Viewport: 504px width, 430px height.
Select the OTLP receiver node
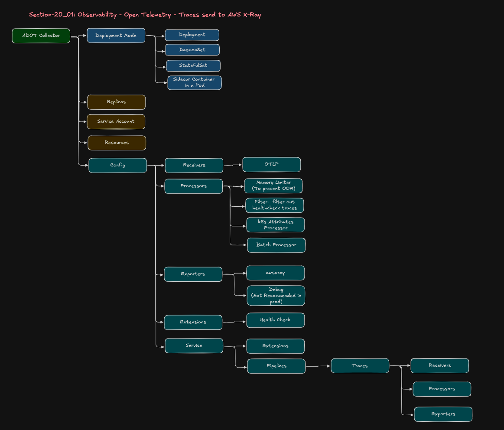271,164
